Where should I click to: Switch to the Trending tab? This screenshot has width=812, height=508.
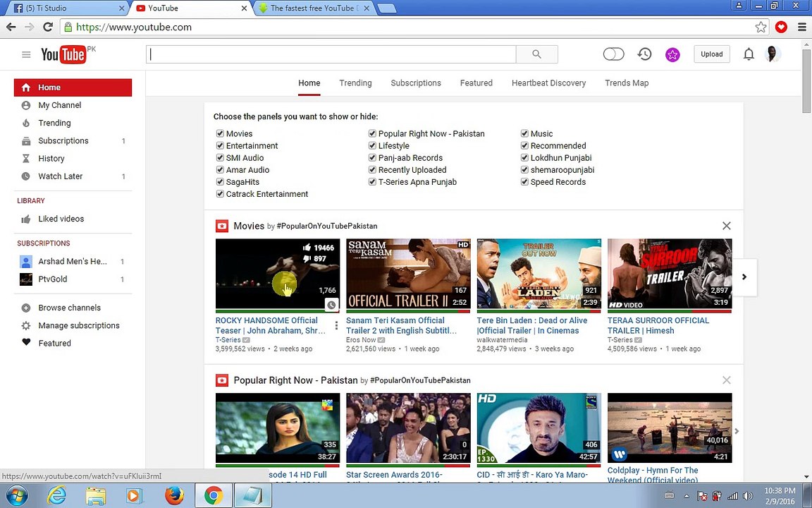click(355, 83)
